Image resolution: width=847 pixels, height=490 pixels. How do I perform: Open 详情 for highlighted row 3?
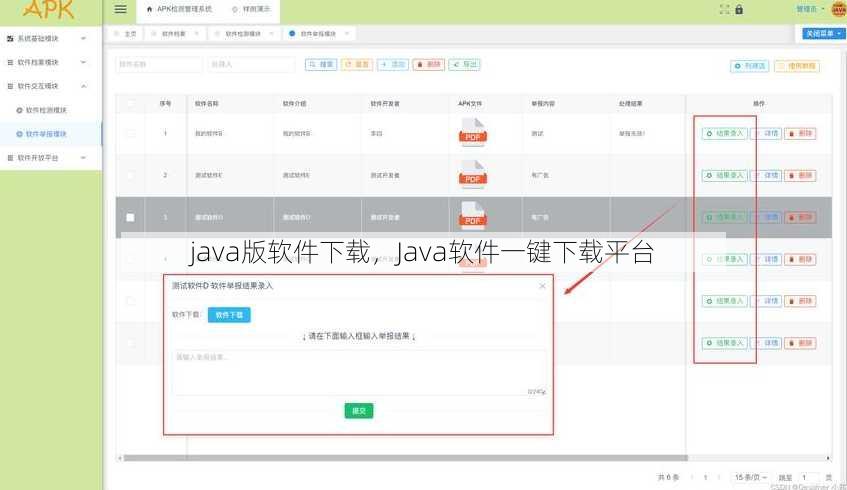[x=767, y=217]
